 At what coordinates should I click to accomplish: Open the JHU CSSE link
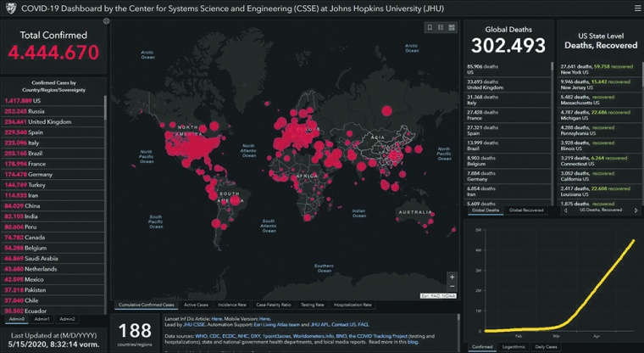(x=194, y=325)
